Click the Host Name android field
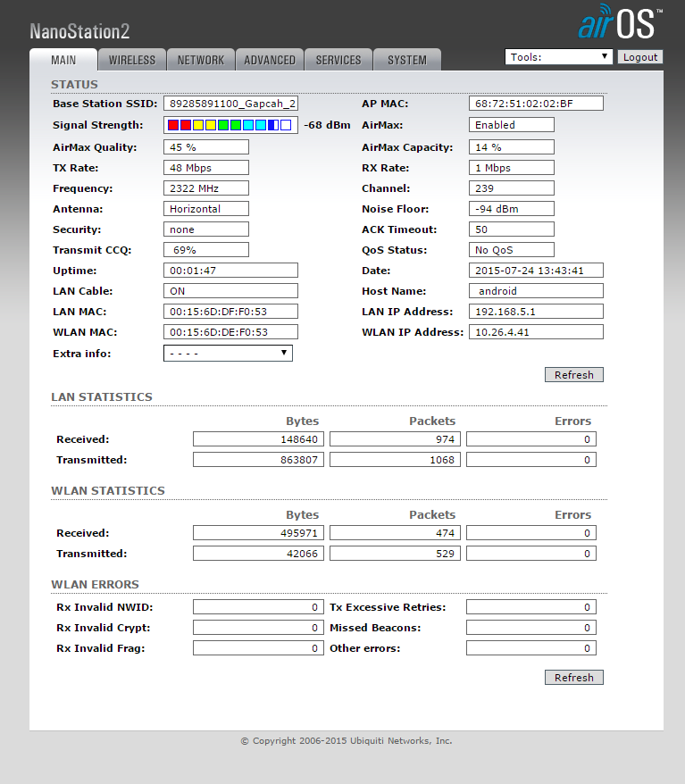This screenshot has height=784, width=685. point(536,290)
